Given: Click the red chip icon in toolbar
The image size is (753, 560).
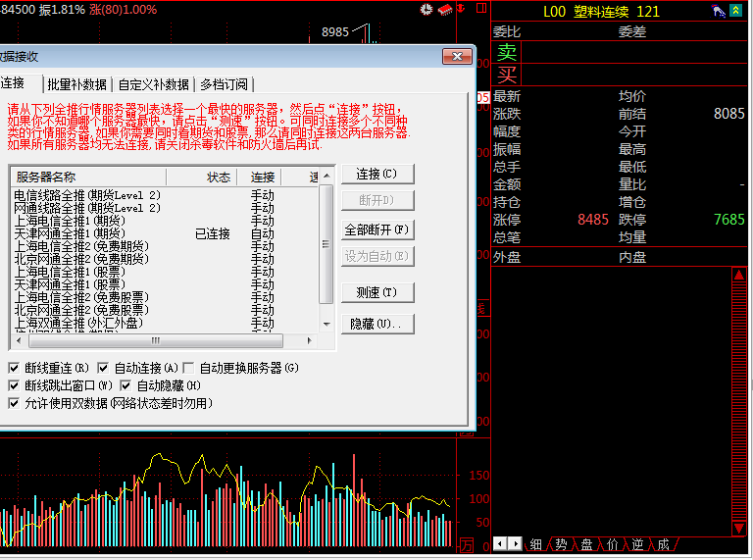Looking at the screenshot, I should (x=443, y=9).
